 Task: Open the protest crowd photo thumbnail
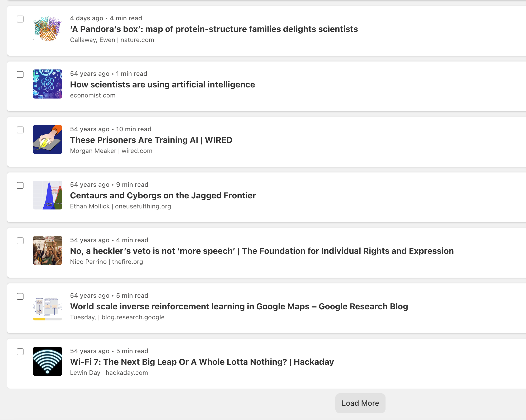pyautogui.click(x=48, y=250)
